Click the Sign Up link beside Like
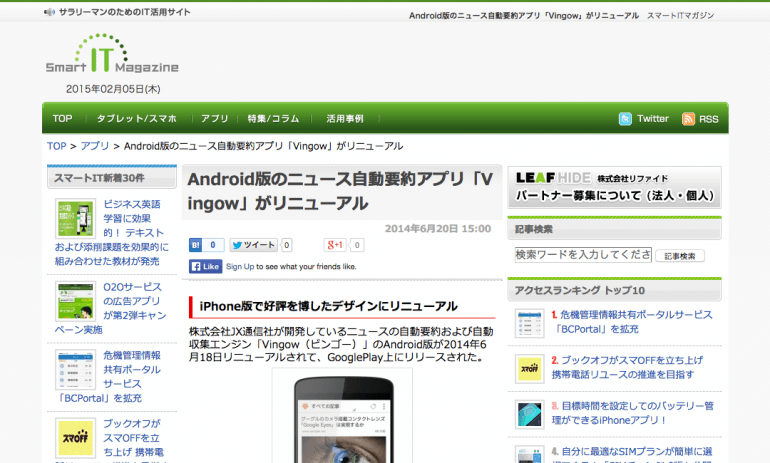The width and height of the screenshot is (770, 463). pyautogui.click(x=240, y=267)
